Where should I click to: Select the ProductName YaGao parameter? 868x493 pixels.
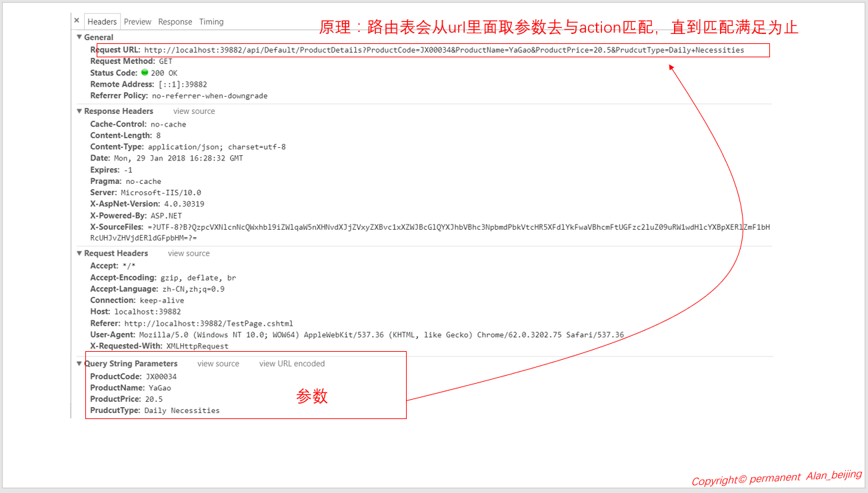[x=160, y=388]
